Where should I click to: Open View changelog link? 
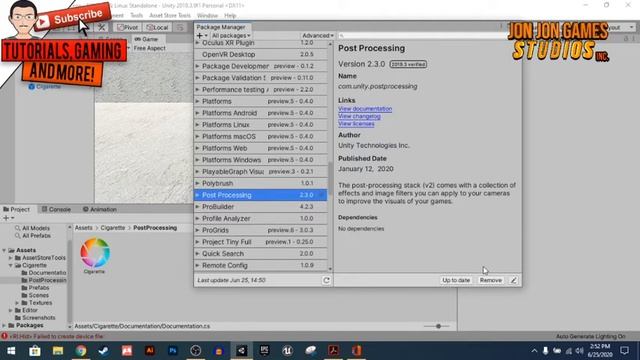[359, 116]
